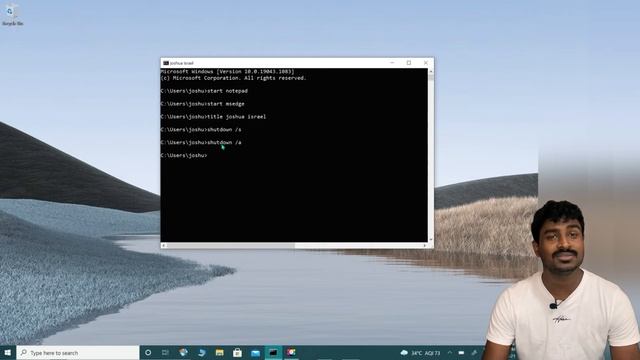The image size is (640, 360).
Task: Click the 'title joshua israel' command line
Action: [x=213, y=117]
